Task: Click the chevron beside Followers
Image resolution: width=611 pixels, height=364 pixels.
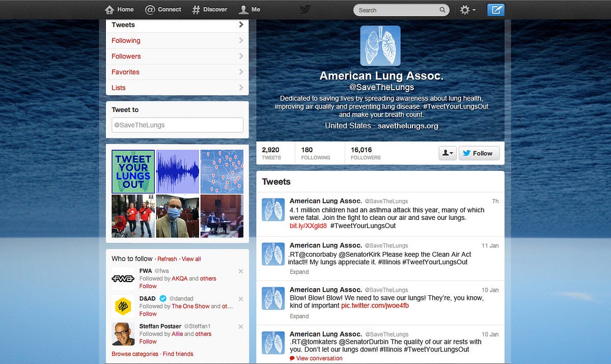Action: click(x=241, y=57)
